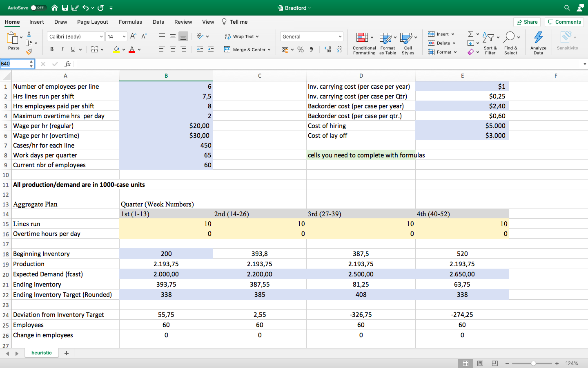This screenshot has width=588, height=368.
Task: Toggle underline on selected cell
Action: pyautogui.click(x=73, y=49)
